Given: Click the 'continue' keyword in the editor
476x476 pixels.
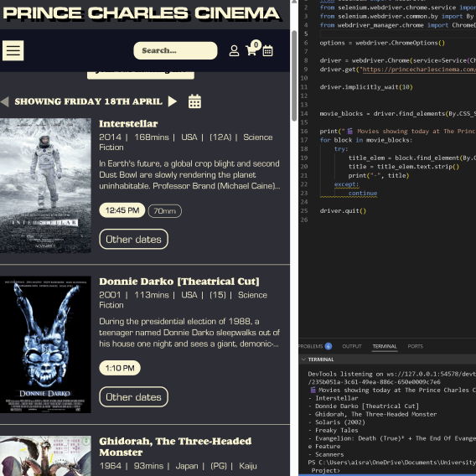Looking at the screenshot, I should coord(363,194).
